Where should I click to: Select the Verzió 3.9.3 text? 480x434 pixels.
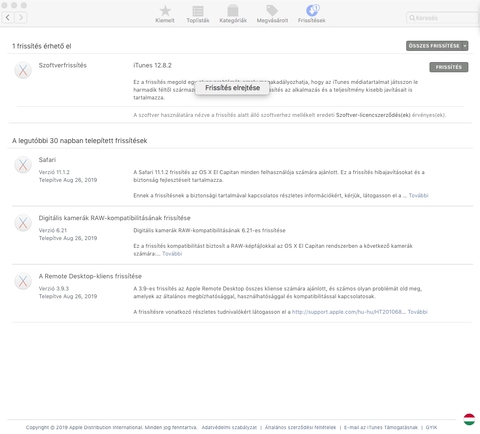click(x=54, y=289)
